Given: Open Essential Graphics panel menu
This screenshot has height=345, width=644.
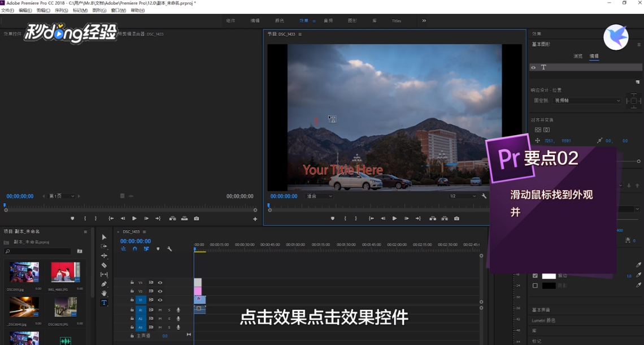Looking at the screenshot, I should pyautogui.click(x=639, y=45).
